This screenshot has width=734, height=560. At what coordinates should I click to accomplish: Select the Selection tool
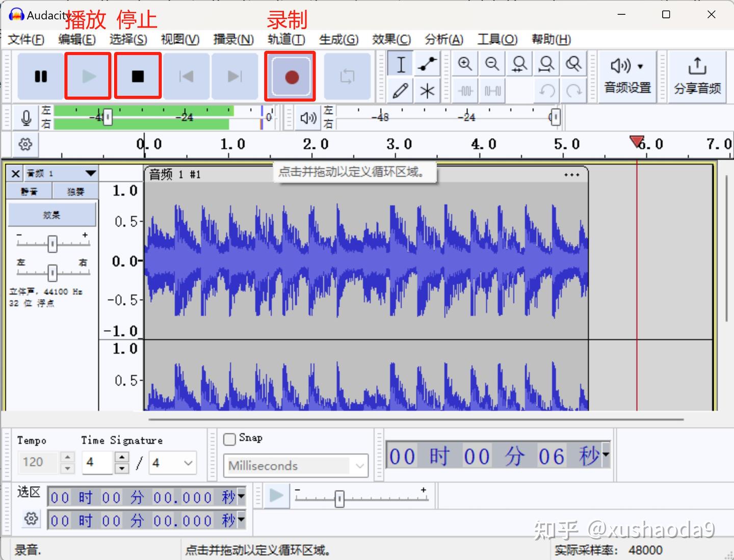tap(400, 64)
